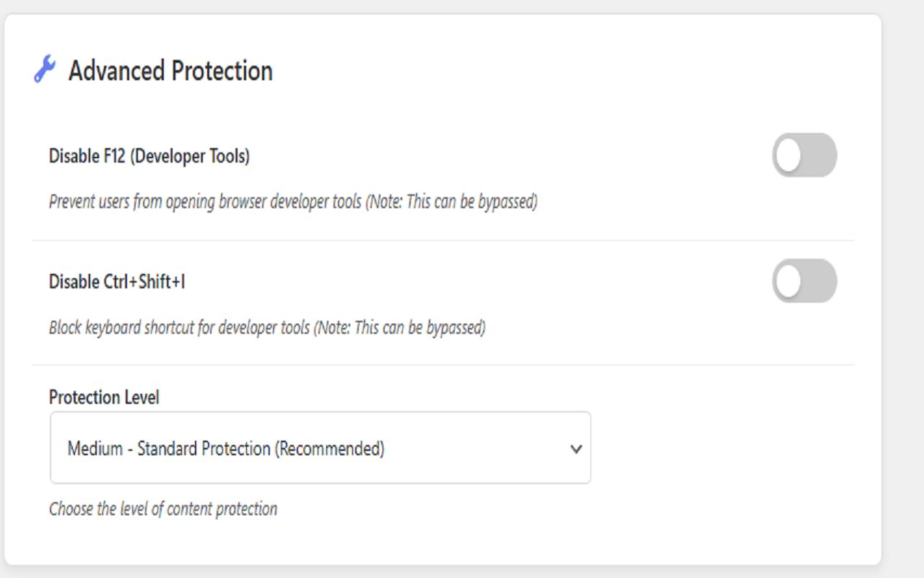Image resolution: width=924 pixels, height=578 pixels.
Task: Enable the Disable Ctrl+Shift+I switch
Action: tap(804, 281)
